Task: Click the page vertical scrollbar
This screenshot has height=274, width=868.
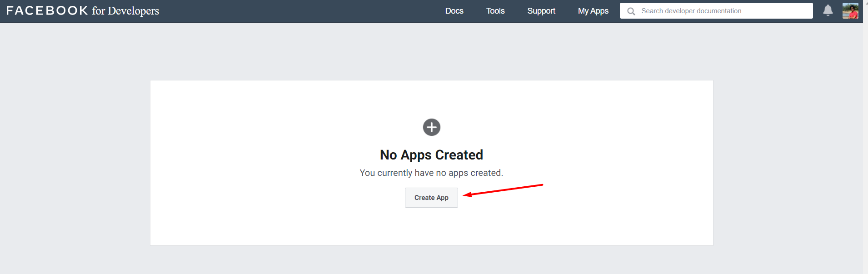Action: (865, 137)
